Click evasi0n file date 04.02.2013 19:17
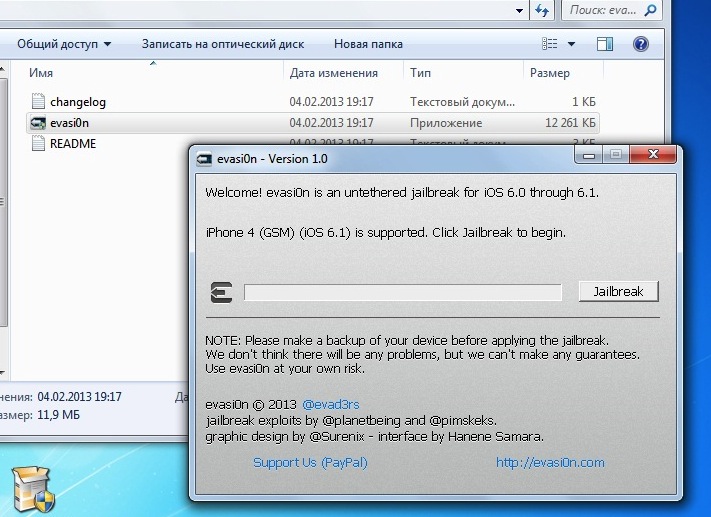 pos(331,123)
